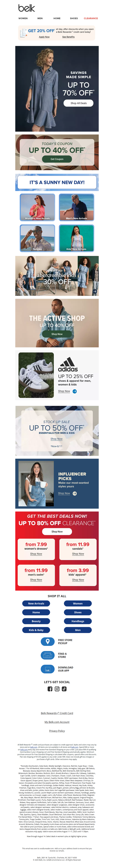Click the Kids & Baby category button
Screen dimensions: 114x868
point(36,630)
